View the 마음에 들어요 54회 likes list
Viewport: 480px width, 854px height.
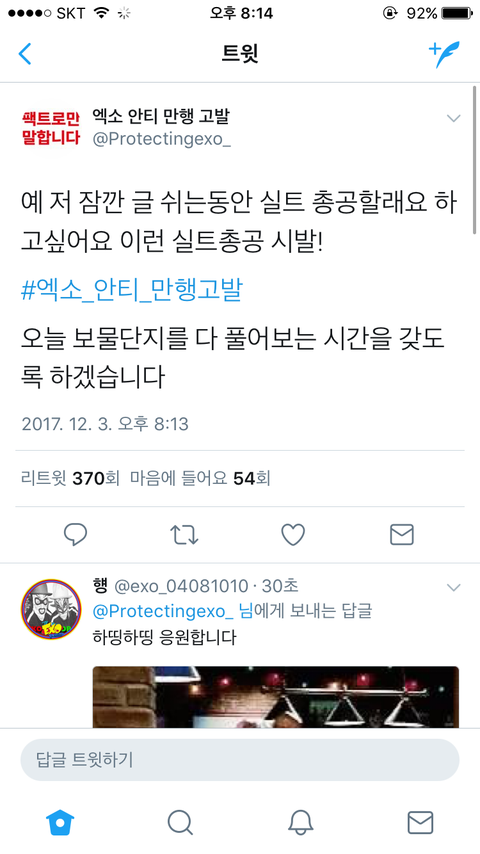200,479
